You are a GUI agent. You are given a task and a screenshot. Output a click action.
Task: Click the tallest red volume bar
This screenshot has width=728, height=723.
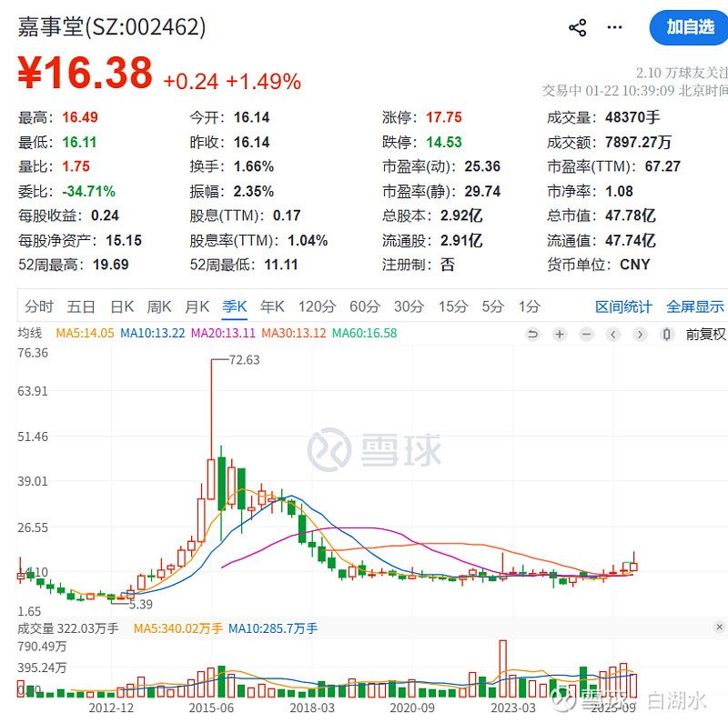[x=503, y=668]
